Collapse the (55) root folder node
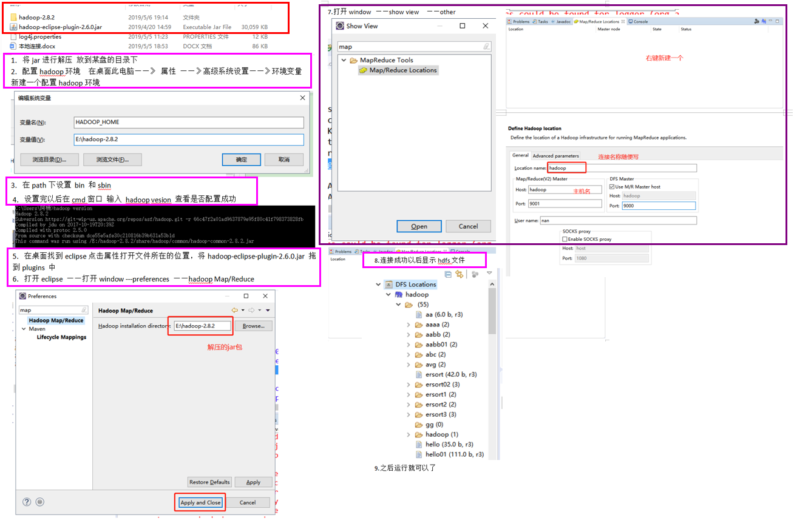794x532 pixels. coord(398,305)
